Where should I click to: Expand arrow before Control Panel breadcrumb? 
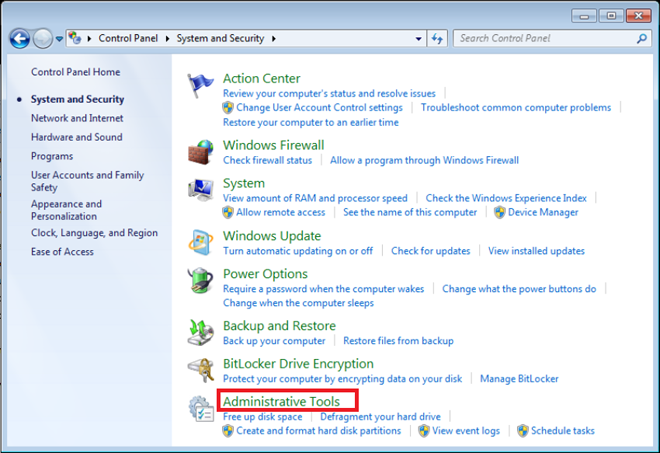tap(89, 39)
